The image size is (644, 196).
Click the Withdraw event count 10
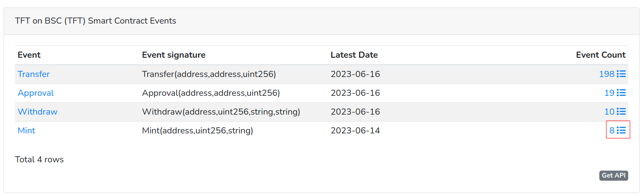(x=609, y=112)
